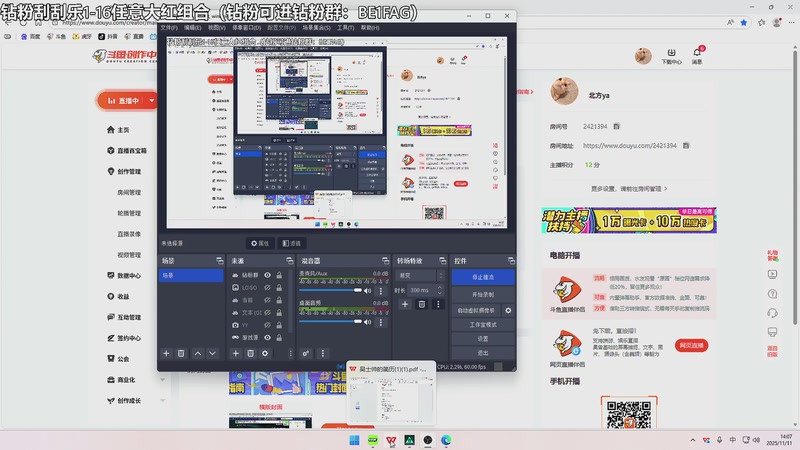Copy room number 2421394 icon
Viewport: 800px width, 450px height.
[616, 126]
